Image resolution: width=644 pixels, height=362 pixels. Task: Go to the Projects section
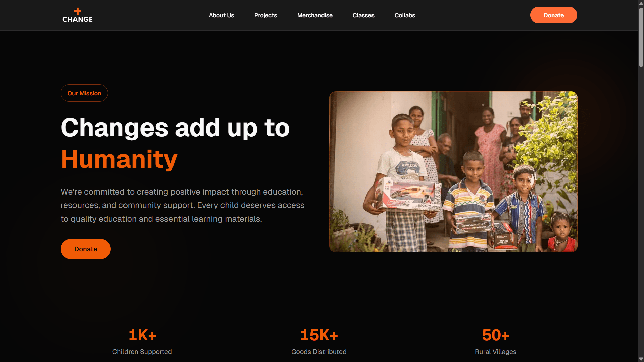click(265, 15)
